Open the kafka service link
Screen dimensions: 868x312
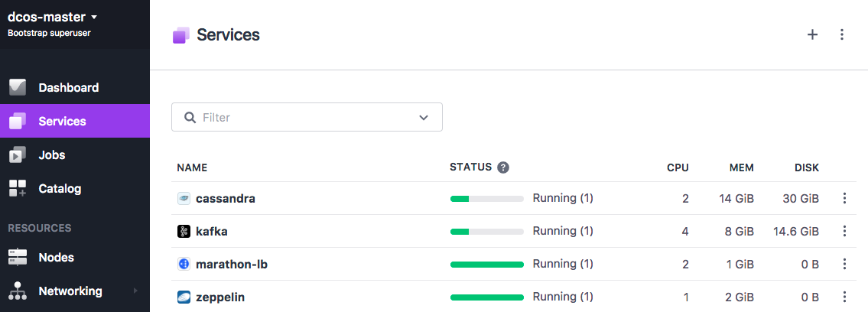[212, 231]
